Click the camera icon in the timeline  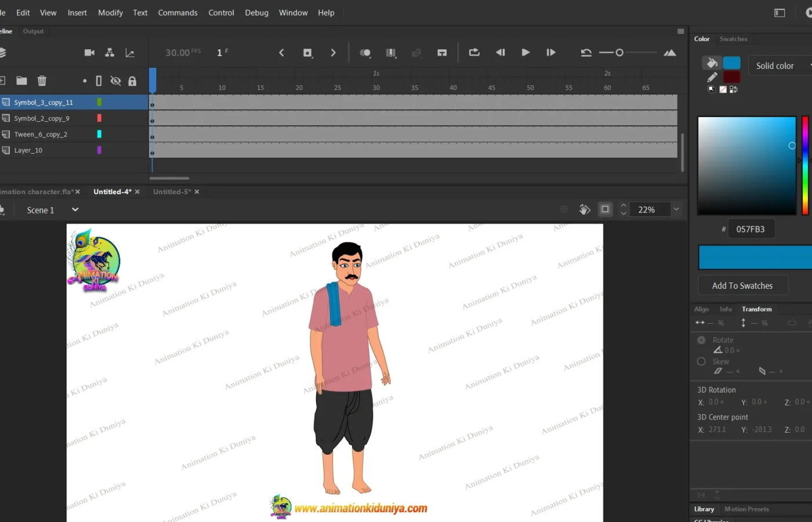(x=89, y=53)
